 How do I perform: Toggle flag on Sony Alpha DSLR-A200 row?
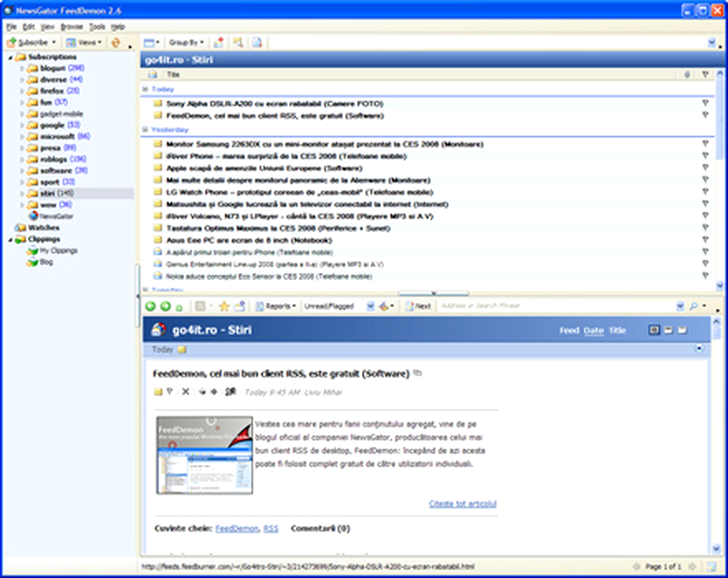coord(706,103)
